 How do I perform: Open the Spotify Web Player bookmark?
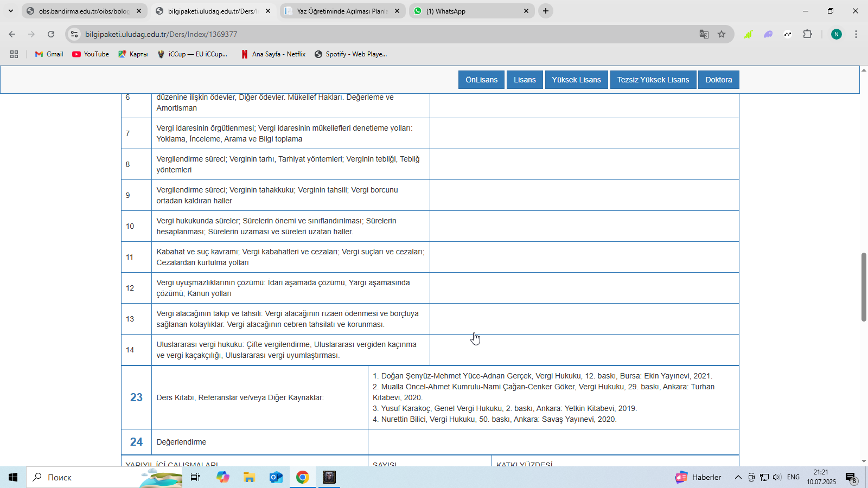350,54
